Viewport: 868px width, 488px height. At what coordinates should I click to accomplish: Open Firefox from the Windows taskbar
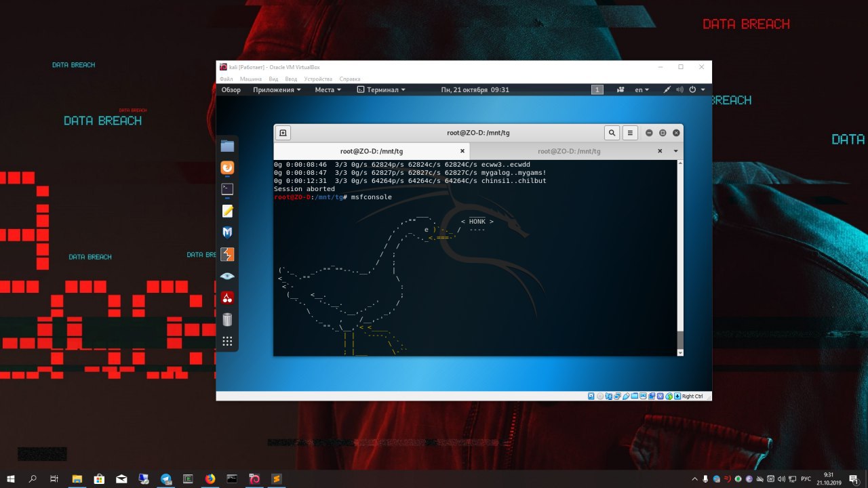pyautogui.click(x=210, y=479)
